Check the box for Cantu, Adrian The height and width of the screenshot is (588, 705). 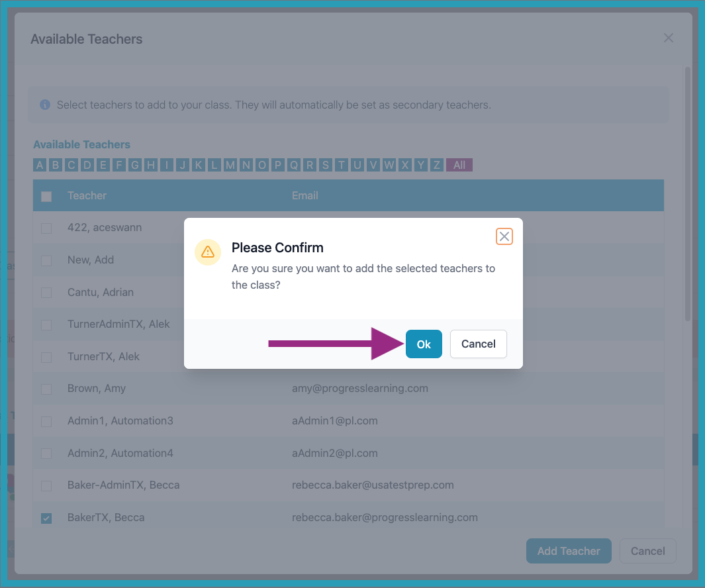[46, 293]
